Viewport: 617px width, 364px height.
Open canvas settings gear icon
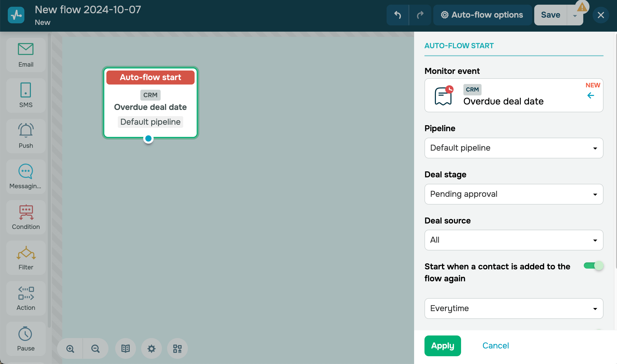152,348
